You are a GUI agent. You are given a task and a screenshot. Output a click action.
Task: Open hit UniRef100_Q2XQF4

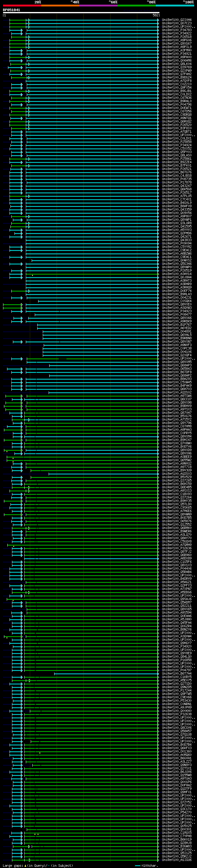(177, 355)
